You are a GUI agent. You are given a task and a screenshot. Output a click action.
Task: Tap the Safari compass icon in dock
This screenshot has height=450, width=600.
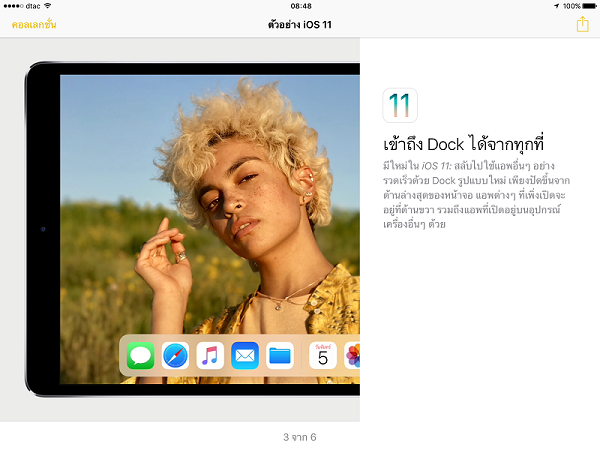(175, 355)
